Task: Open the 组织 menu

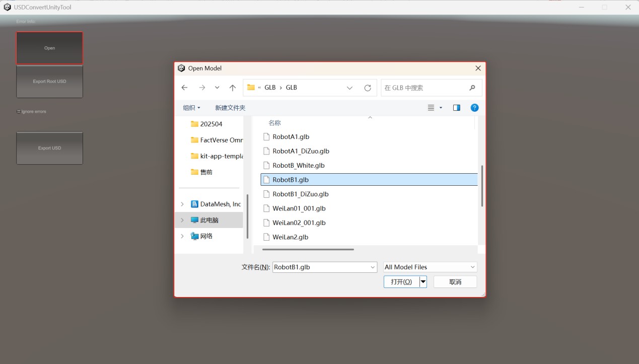Action: click(191, 108)
